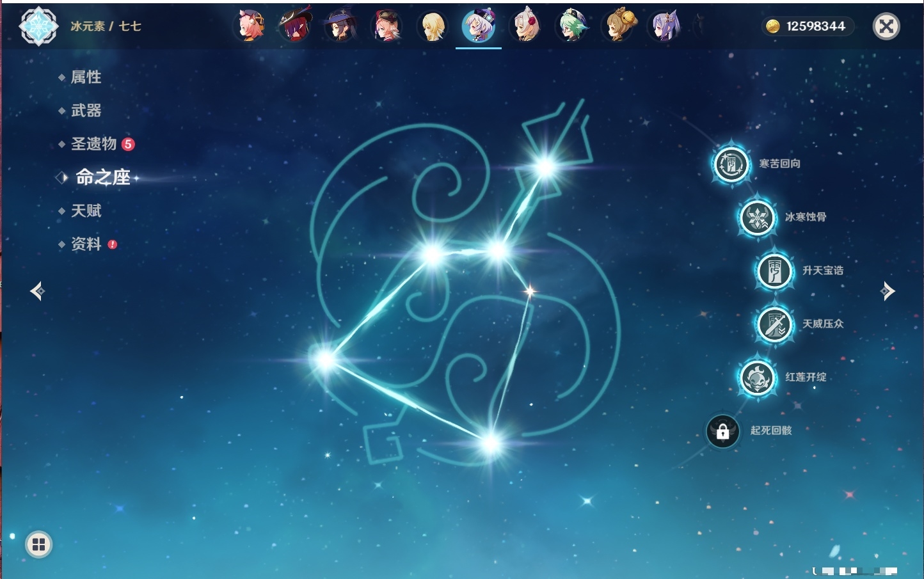
Task: Go to previous character with left arrow
Action: pyautogui.click(x=37, y=291)
